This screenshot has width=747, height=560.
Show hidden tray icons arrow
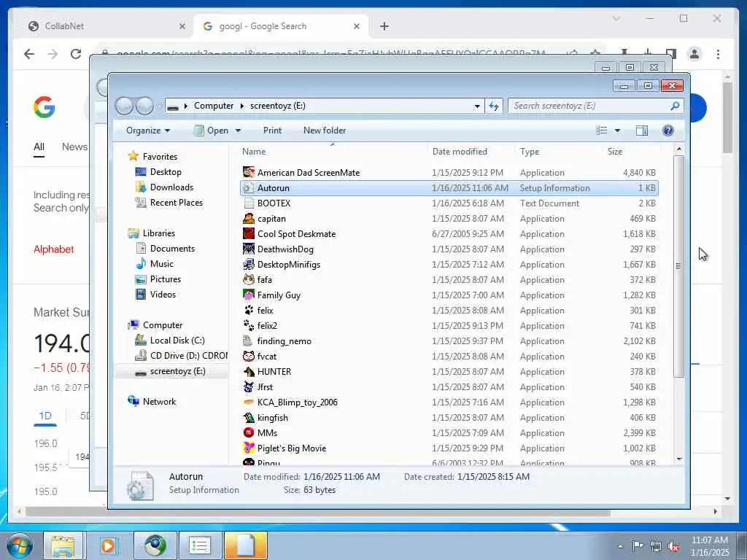pos(620,546)
